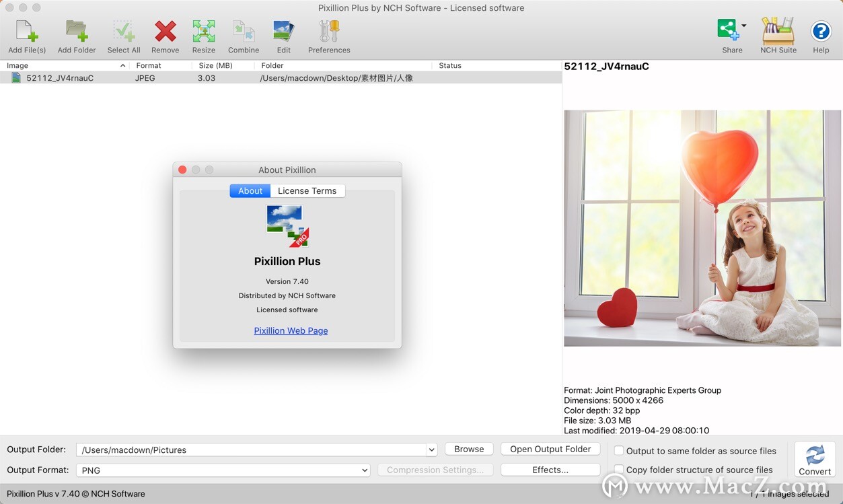The width and height of the screenshot is (843, 504).
Task: Click the status bar Pixillion Plus v 7.40 text
Action: (76, 494)
